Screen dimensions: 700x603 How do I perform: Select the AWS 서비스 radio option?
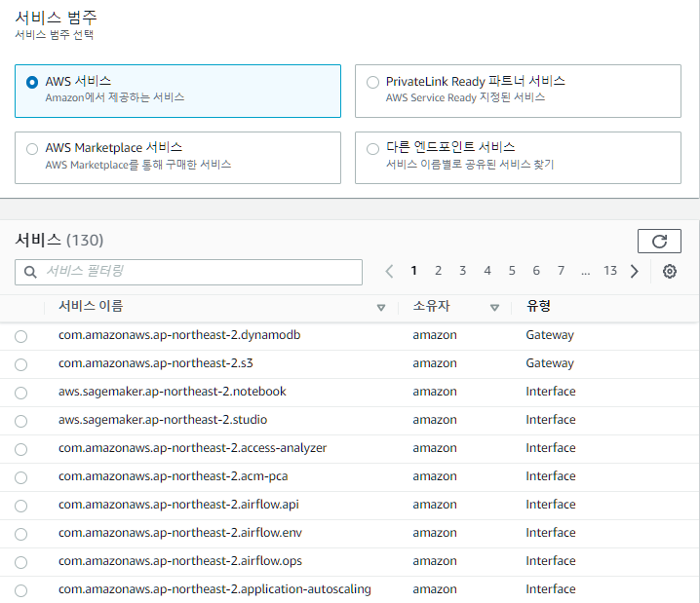(x=32, y=83)
